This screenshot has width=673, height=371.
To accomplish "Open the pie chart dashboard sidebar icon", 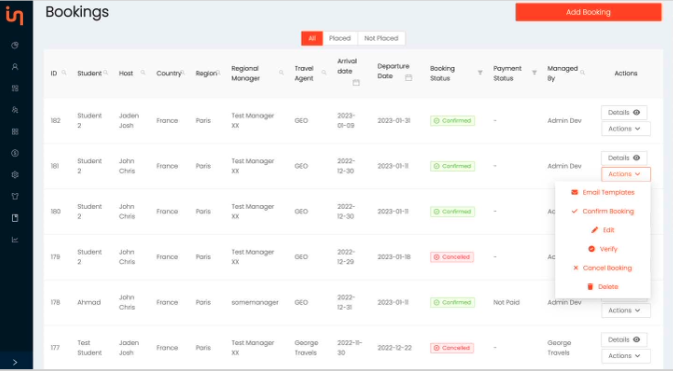I will [15, 46].
